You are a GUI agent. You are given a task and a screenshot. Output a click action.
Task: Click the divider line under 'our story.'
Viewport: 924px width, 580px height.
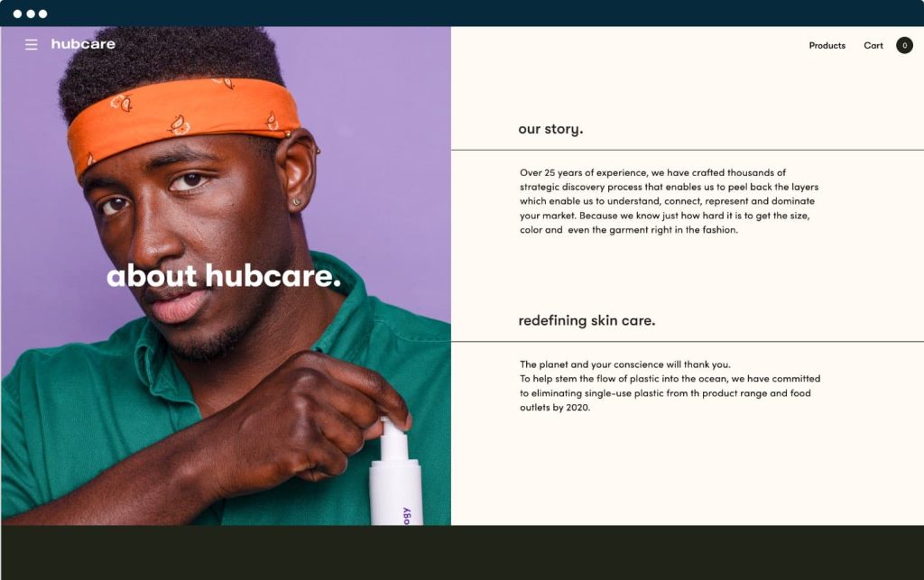pyautogui.click(x=687, y=150)
